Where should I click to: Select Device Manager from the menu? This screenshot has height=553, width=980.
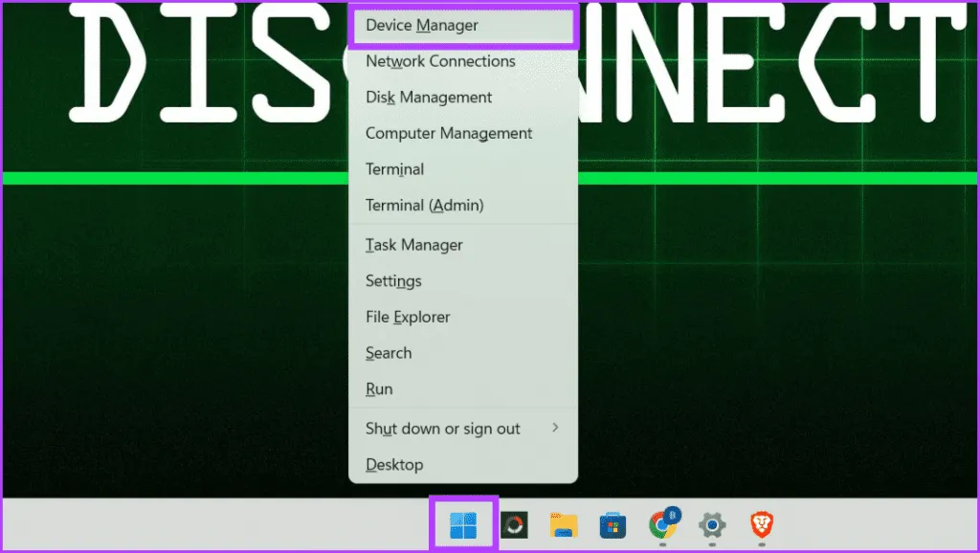422,25
